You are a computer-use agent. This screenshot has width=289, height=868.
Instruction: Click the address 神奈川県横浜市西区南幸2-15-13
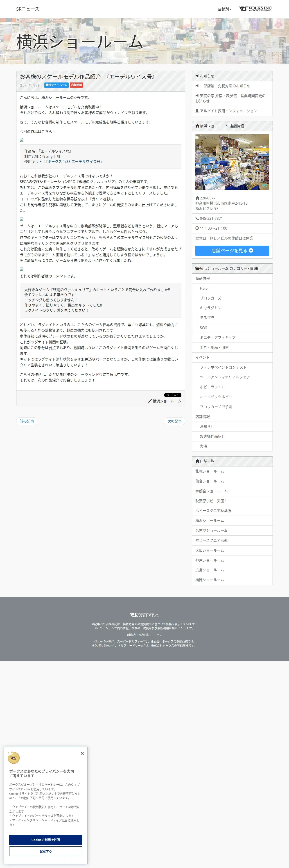point(221,203)
